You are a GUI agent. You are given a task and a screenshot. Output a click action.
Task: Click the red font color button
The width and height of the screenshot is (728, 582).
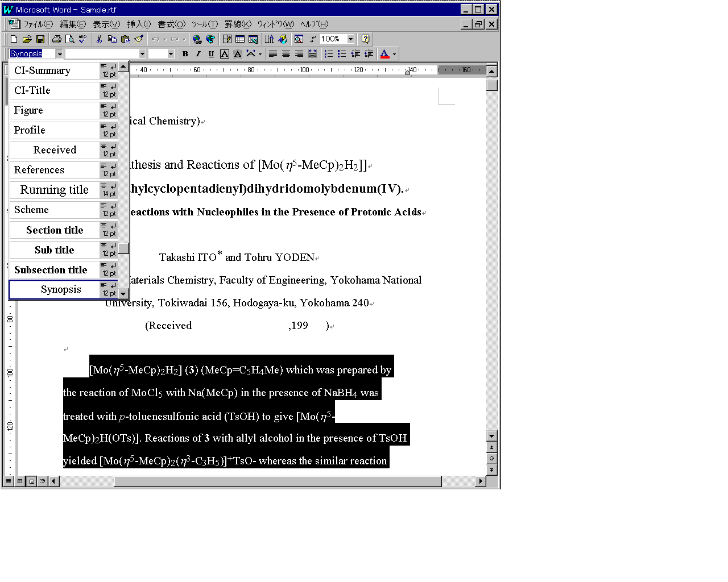coord(384,54)
